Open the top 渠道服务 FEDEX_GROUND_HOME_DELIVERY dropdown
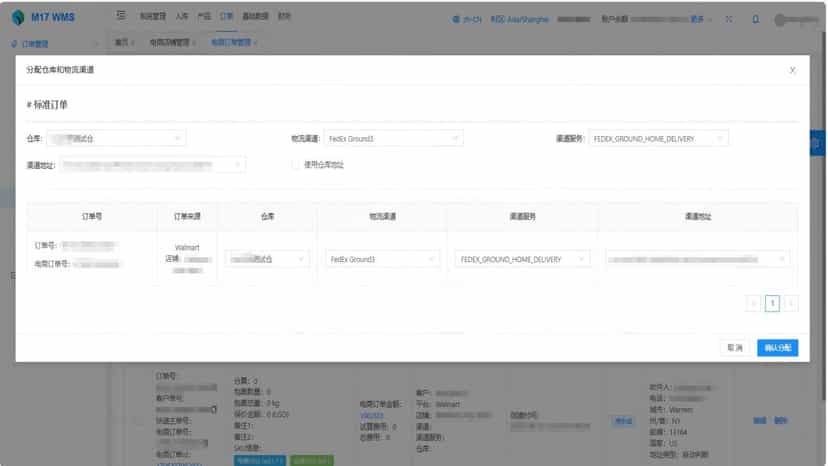 658,138
